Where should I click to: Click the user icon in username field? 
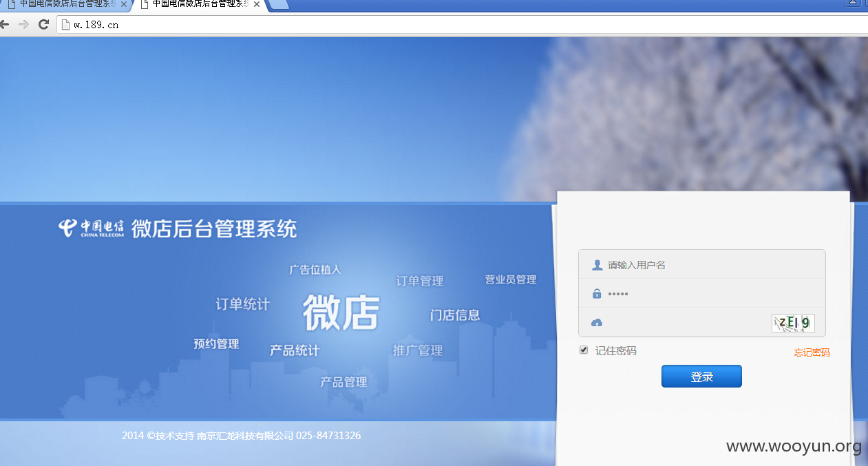click(597, 265)
